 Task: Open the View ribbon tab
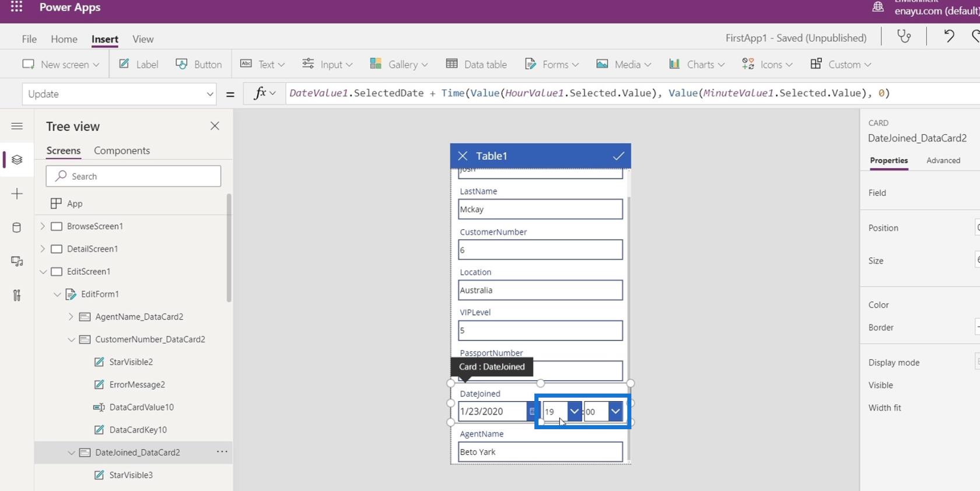pyautogui.click(x=143, y=39)
